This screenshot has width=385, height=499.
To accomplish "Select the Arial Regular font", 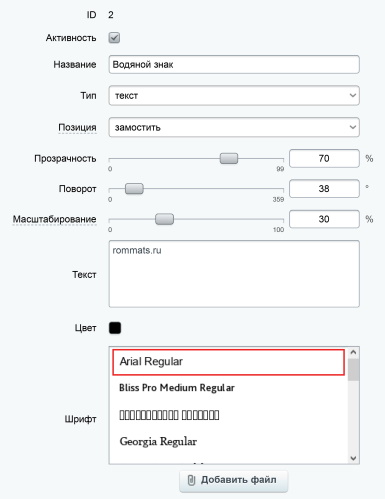I will click(x=228, y=362).
